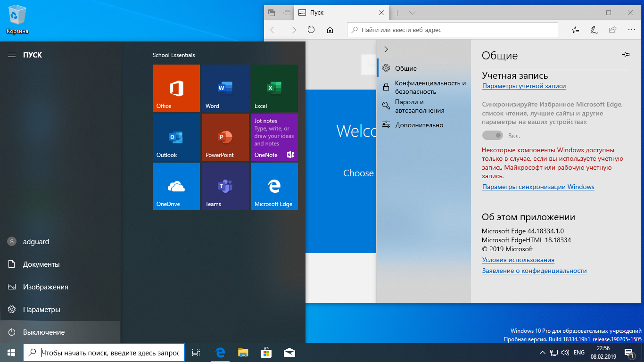
Task: Open File Explorer from the taskbar
Action: point(243,353)
